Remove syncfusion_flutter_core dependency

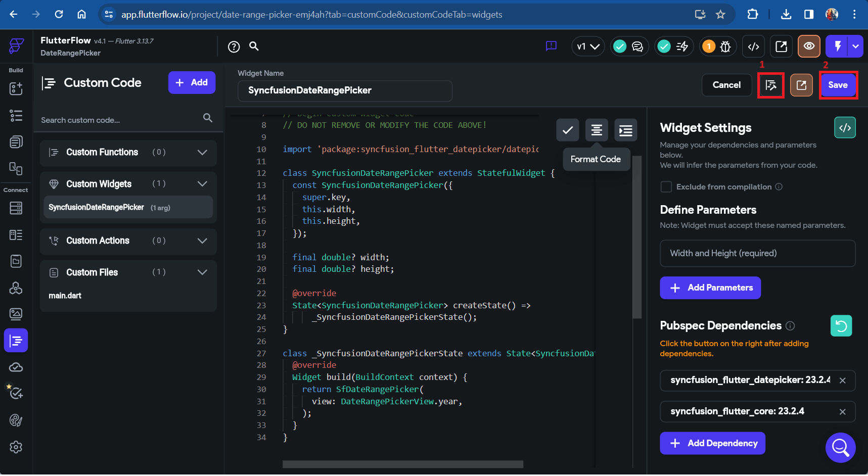842,412
